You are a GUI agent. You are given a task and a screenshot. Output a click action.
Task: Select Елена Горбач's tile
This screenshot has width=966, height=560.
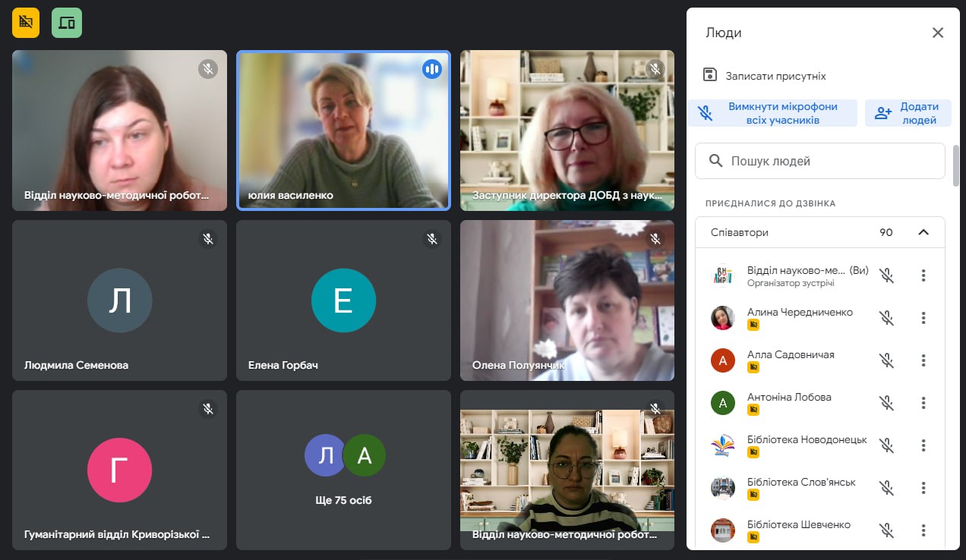343,300
